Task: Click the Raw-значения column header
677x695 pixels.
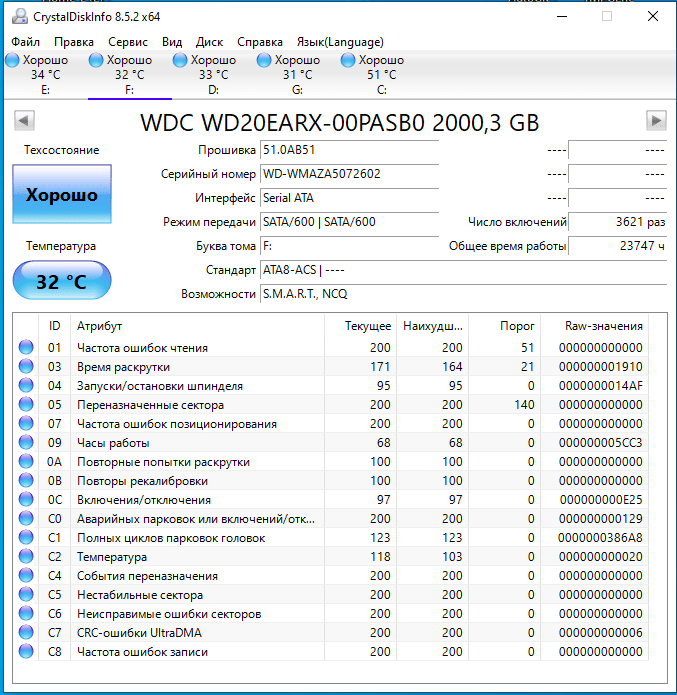Action: click(603, 326)
